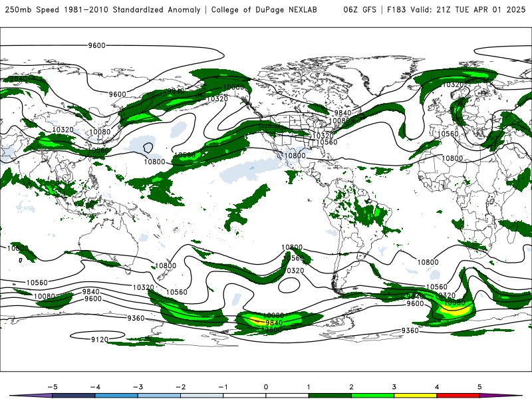Click the 9120 contour label near Antarctica
532x399 pixels.
click(99, 339)
